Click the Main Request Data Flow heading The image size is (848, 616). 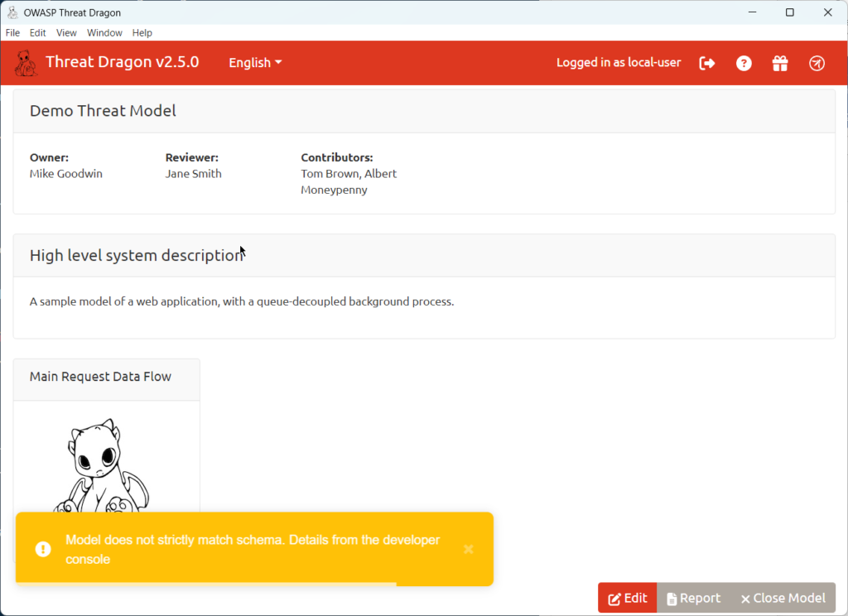[100, 377]
